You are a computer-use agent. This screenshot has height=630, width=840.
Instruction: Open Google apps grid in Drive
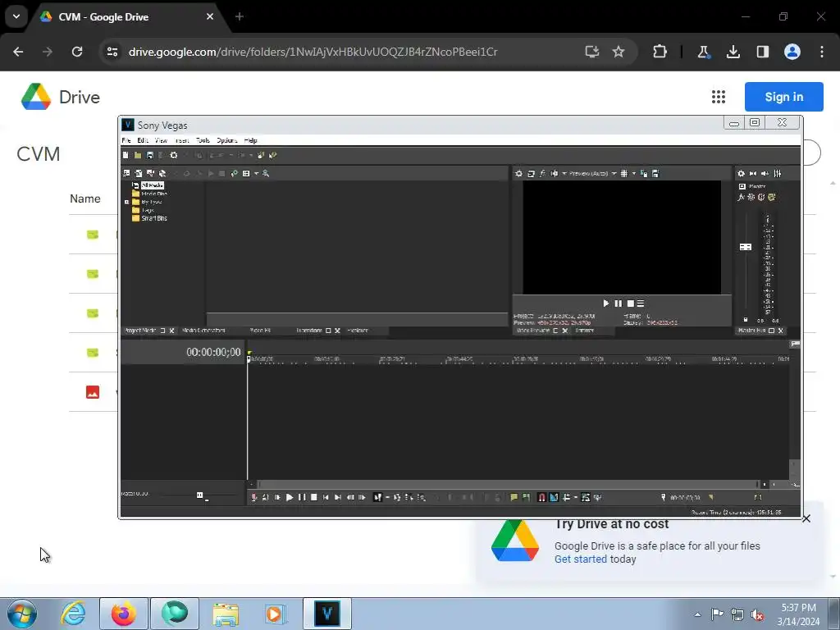(x=719, y=97)
